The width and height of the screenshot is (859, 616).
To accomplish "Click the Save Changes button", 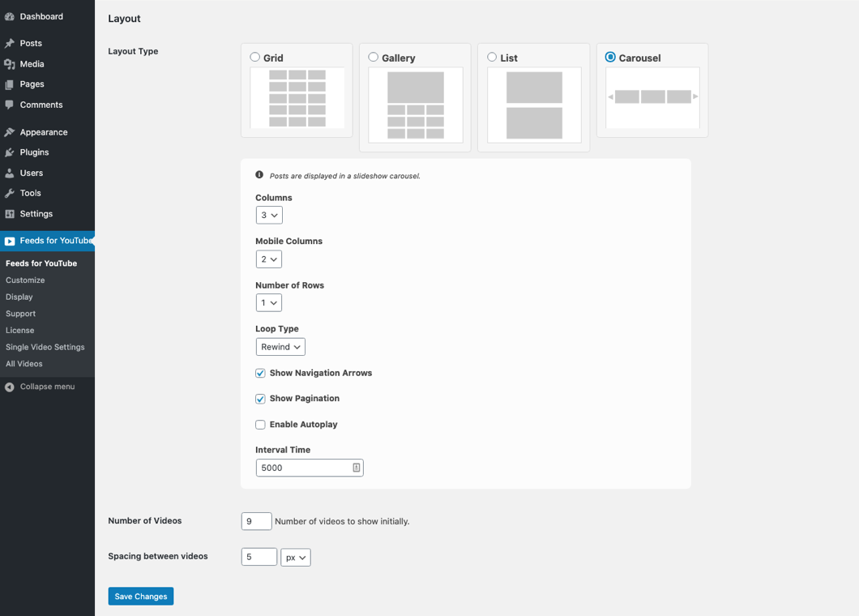I will pos(141,597).
